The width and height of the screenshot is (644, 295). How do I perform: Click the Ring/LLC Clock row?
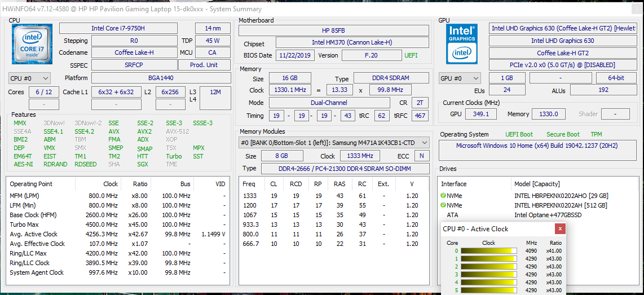tap(118, 262)
